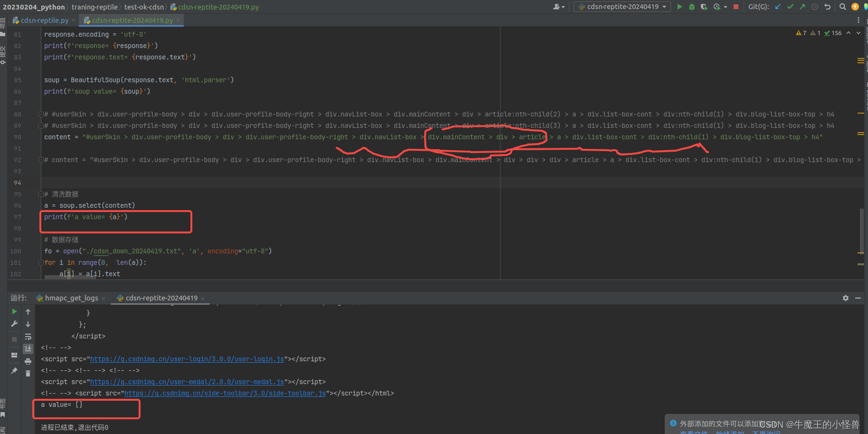This screenshot has height=434, width=868.
Task: Click the Profile run icon in the toolbar
Action: [x=717, y=7]
